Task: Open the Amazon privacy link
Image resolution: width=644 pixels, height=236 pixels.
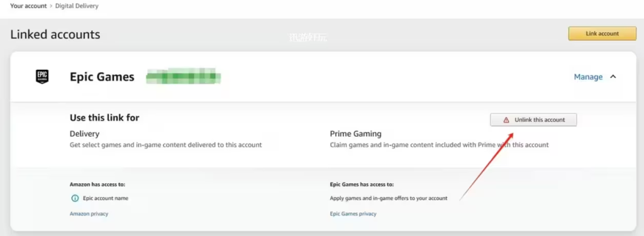Action: click(x=89, y=214)
